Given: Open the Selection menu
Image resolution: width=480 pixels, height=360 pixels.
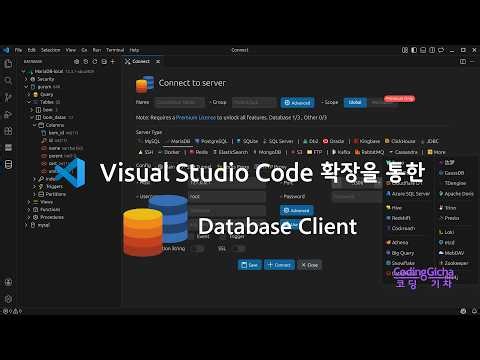Looking at the screenshot, I should click(x=51, y=50).
